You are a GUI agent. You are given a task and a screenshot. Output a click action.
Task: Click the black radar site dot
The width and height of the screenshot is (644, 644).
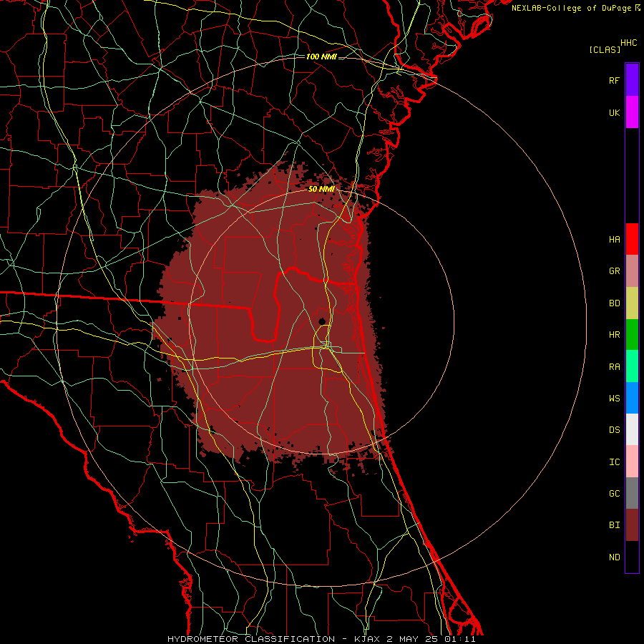coord(322,321)
